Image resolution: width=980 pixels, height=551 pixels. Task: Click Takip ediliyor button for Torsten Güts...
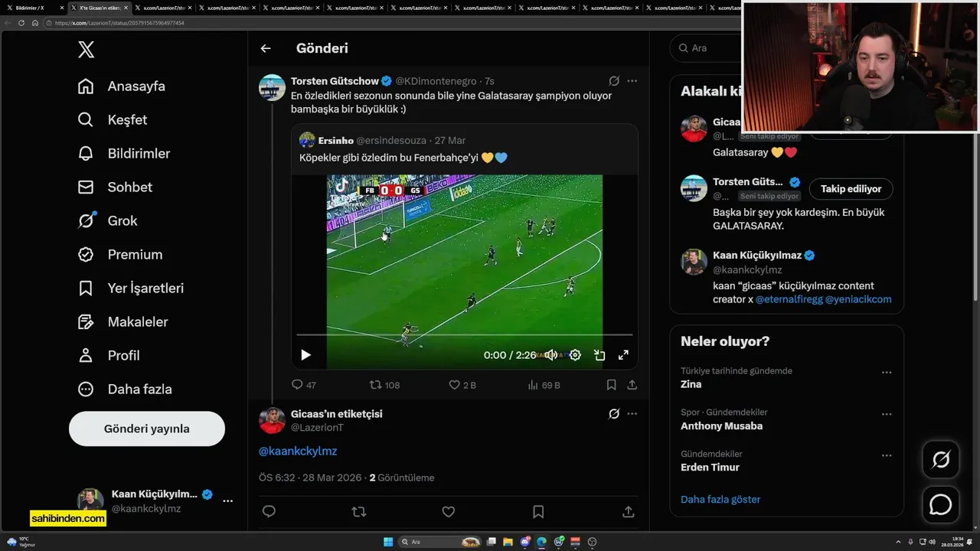(x=851, y=189)
